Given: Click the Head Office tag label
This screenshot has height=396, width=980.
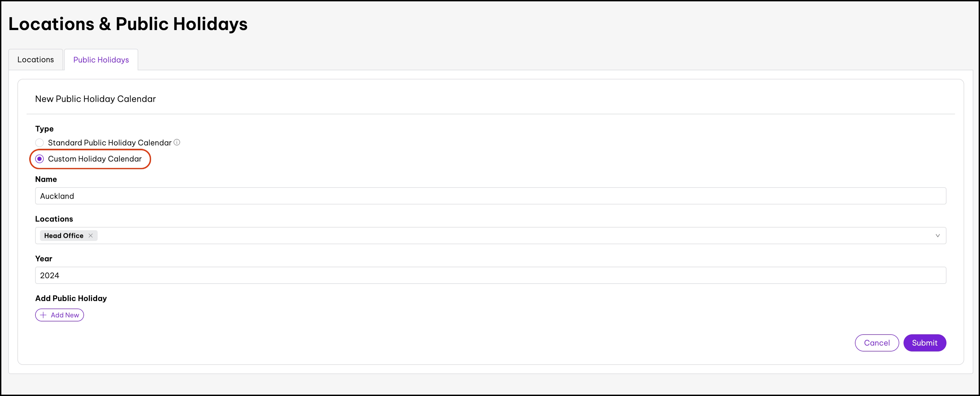Looking at the screenshot, I should [64, 236].
